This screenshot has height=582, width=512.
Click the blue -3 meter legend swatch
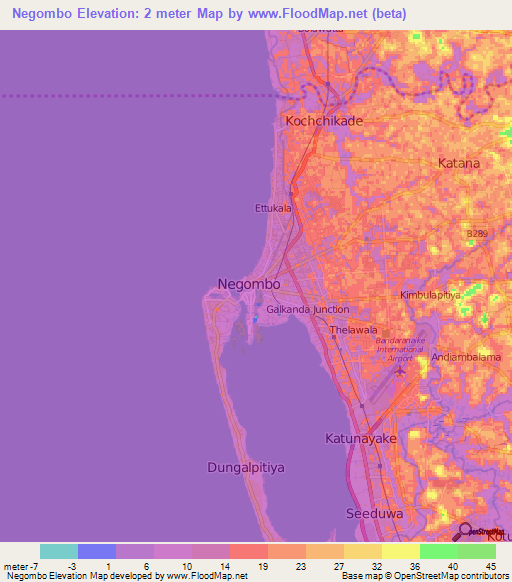pos(97,552)
